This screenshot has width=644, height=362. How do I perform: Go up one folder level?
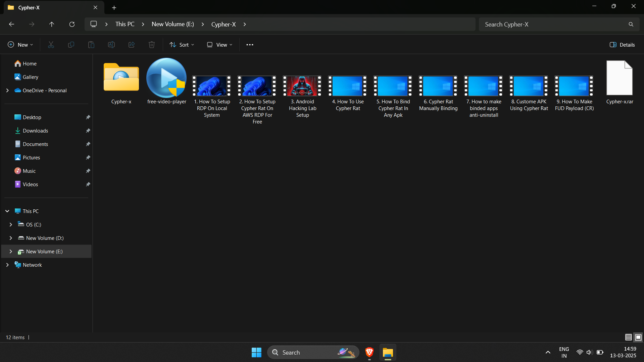[x=52, y=24]
